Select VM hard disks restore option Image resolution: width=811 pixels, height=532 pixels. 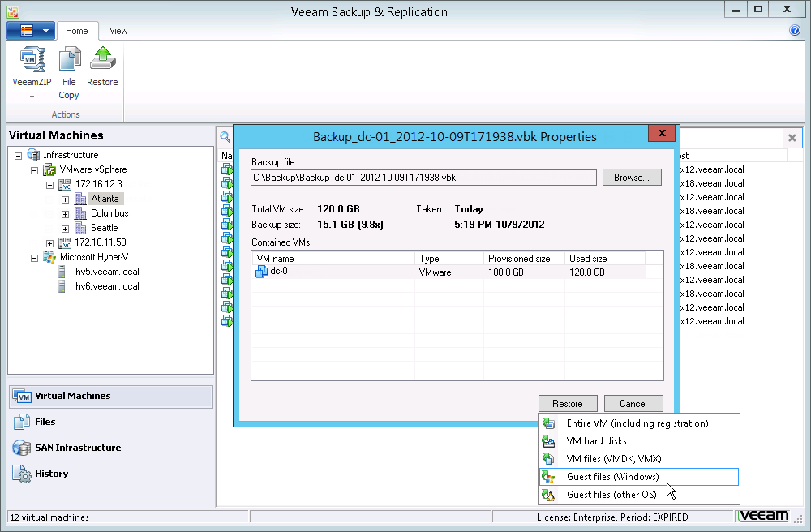pos(596,441)
